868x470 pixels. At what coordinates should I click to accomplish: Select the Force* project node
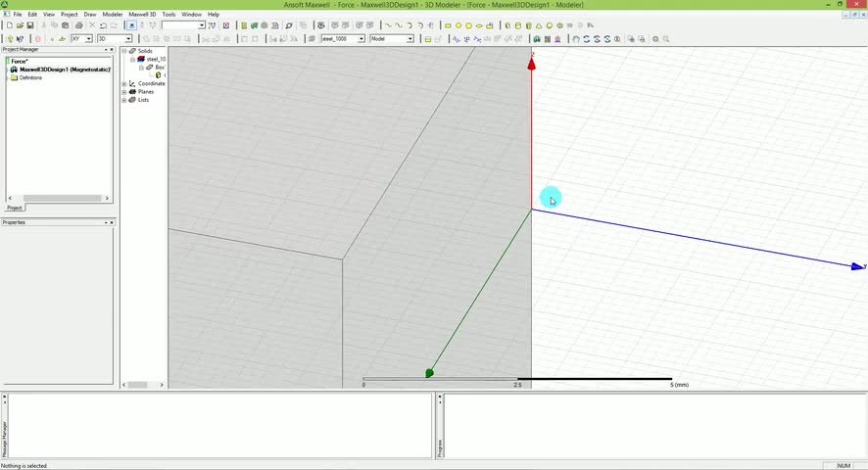[20, 62]
